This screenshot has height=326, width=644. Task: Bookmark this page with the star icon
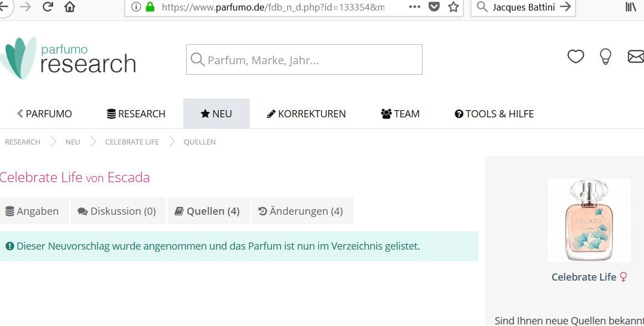click(454, 7)
